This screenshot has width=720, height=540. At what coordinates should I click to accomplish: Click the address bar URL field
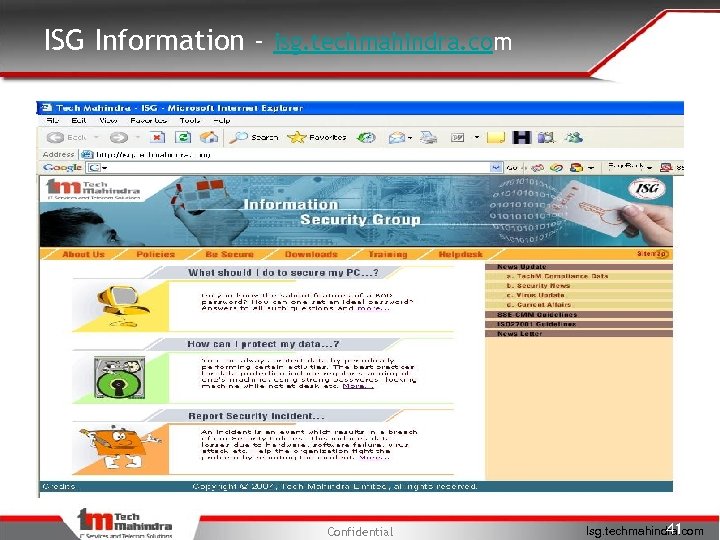[x=381, y=155]
